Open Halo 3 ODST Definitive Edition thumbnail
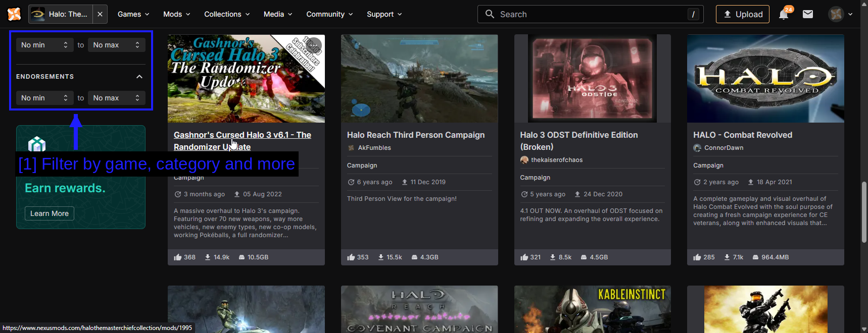The image size is (868, 333). tap(593, 78)
